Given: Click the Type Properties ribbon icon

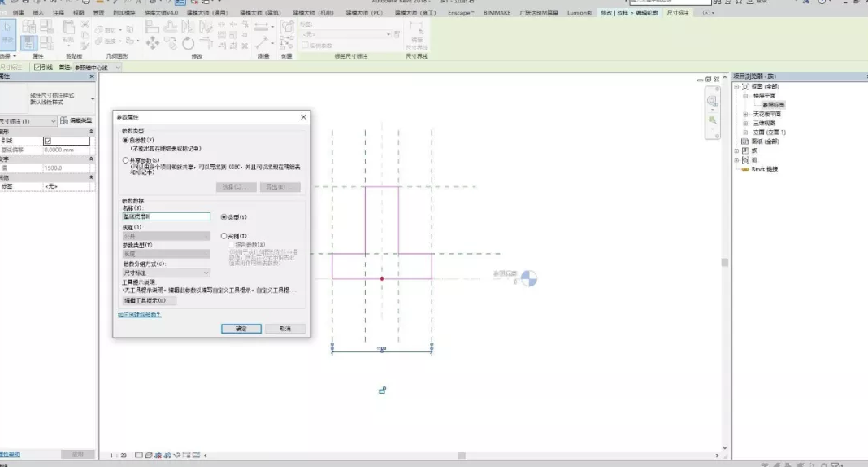Looking at the screenshot, I should coord(28,26).
